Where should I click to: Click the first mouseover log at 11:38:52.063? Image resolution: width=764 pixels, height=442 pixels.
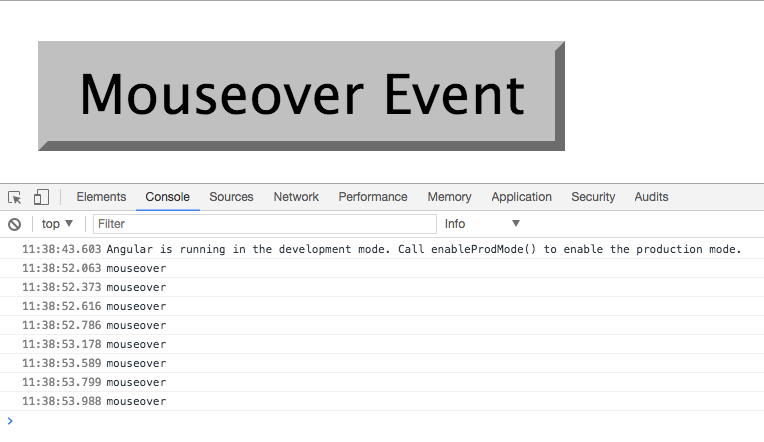pyautogui.click(x=136, y=268)
